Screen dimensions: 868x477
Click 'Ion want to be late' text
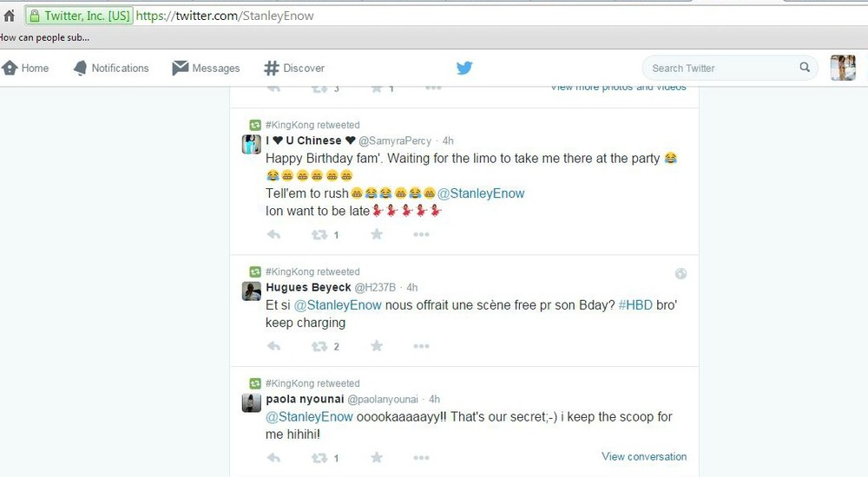[x=317, y=211]
